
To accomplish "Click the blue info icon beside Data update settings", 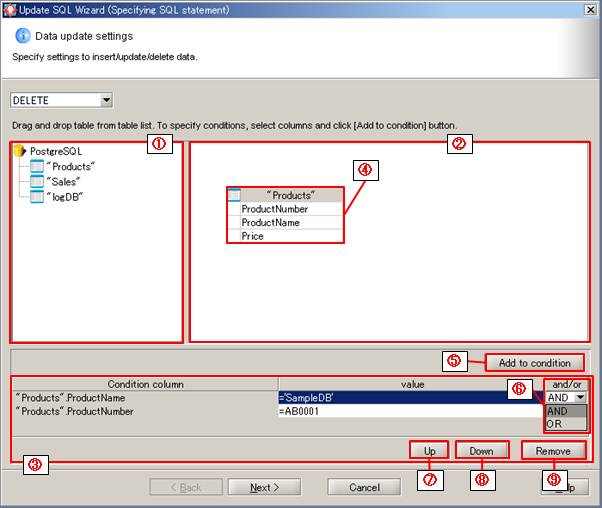I will pyautogui.click(x=22, y=36).
